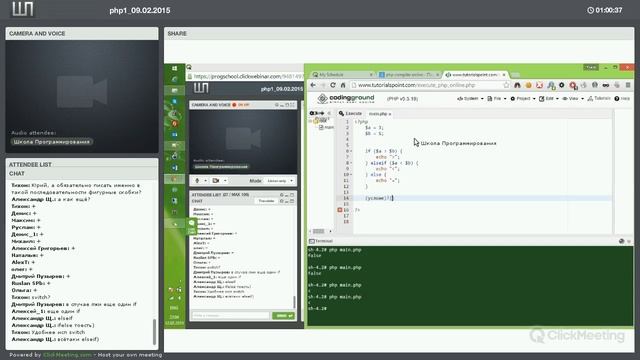The width and height of the screenshot is (640, 360).
Task: Open Mode Listen only dropdown
Action: pyautogui.click(x=280, y=181)
